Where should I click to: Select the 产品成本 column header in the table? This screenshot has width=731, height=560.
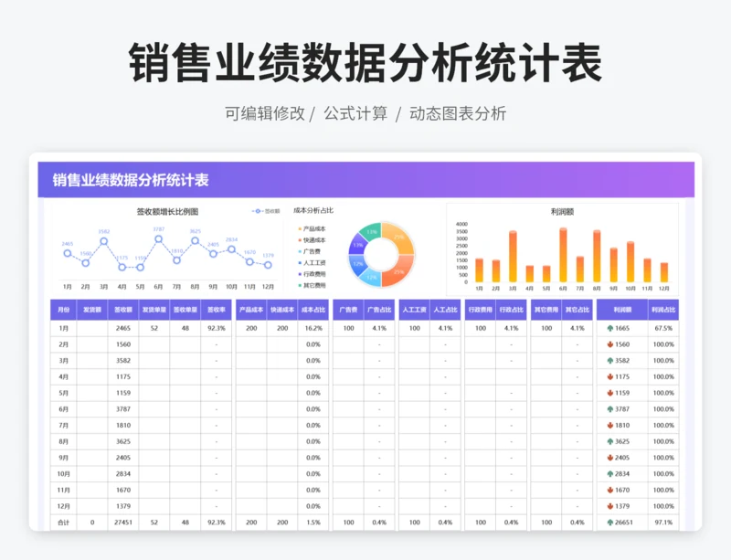click(251, 310)
